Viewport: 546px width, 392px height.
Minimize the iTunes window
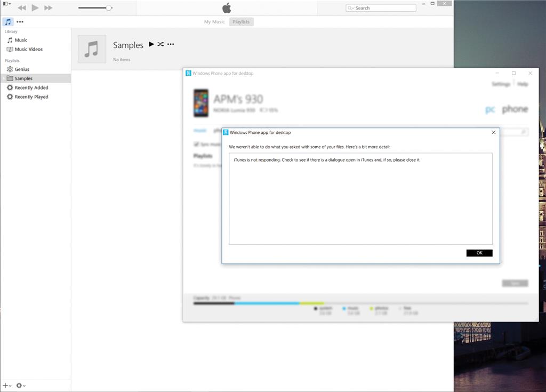coord(423,4)
